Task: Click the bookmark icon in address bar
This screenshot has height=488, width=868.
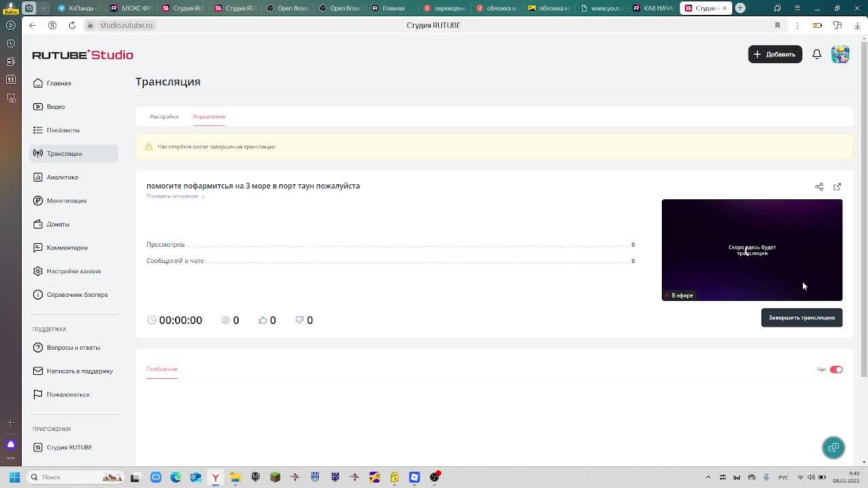Action: [x=777, y=25]
